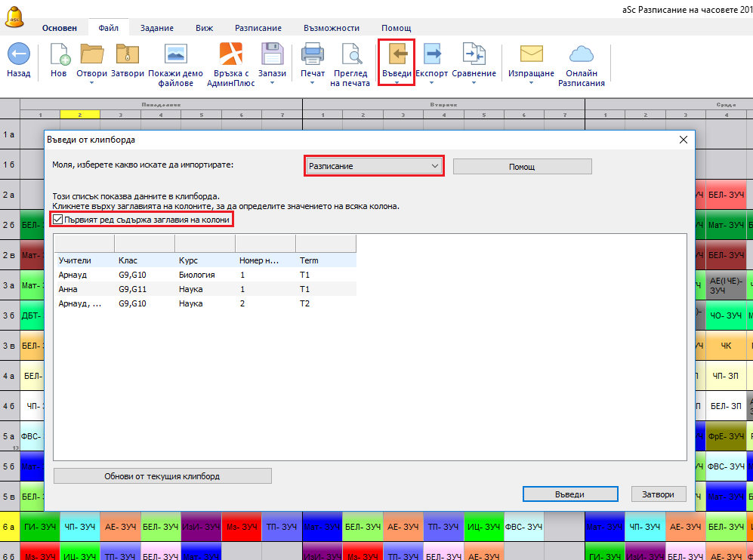
Task: Click the Печат printer icon
Action: coord(313,54)
